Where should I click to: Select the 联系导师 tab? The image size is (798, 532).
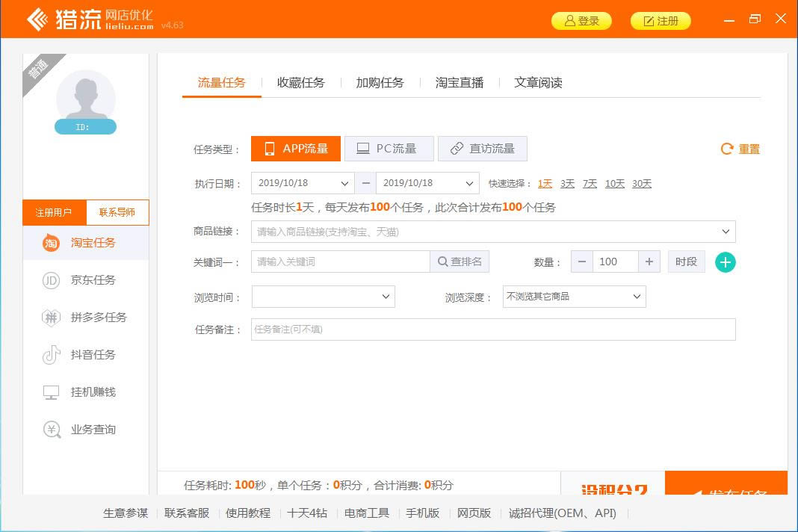coord(117,212)
